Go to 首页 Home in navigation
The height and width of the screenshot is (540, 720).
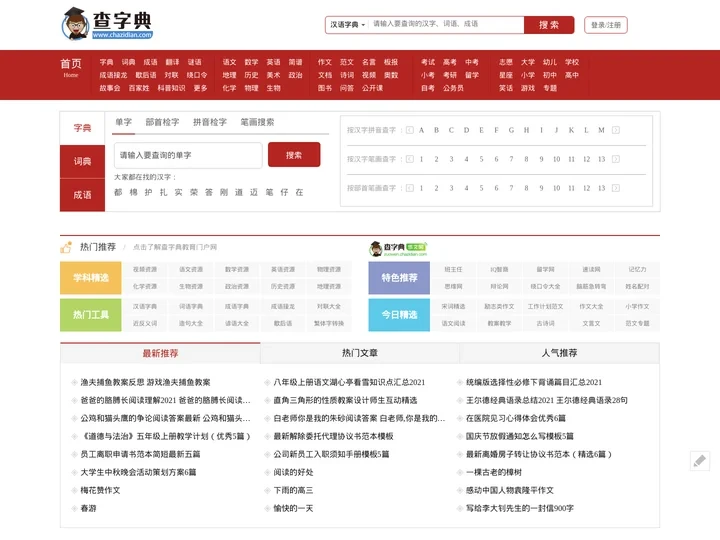(x=71, y=67)
